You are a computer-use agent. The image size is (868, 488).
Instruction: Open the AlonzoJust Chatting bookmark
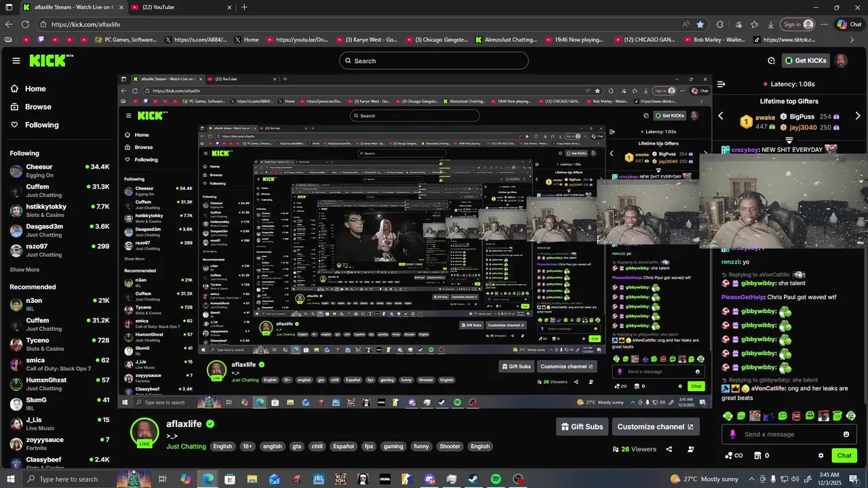pos(505,40)
